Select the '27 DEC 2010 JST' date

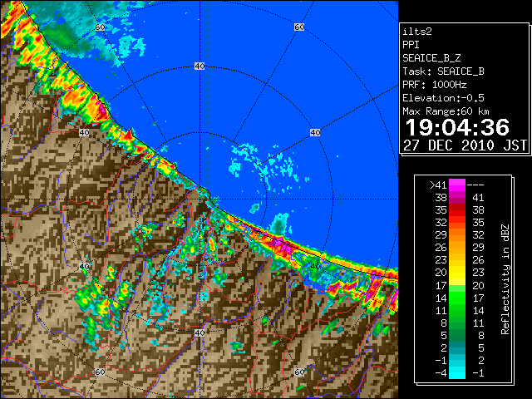pyautogui.click(x=465, y=145)
